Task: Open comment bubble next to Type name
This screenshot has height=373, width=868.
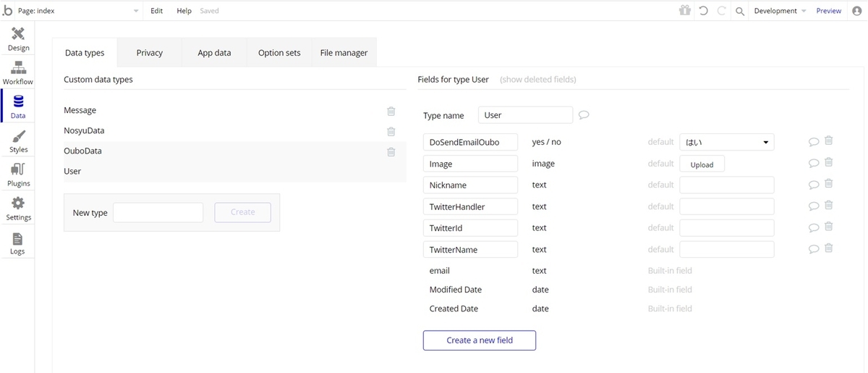Action: point(584,115)
